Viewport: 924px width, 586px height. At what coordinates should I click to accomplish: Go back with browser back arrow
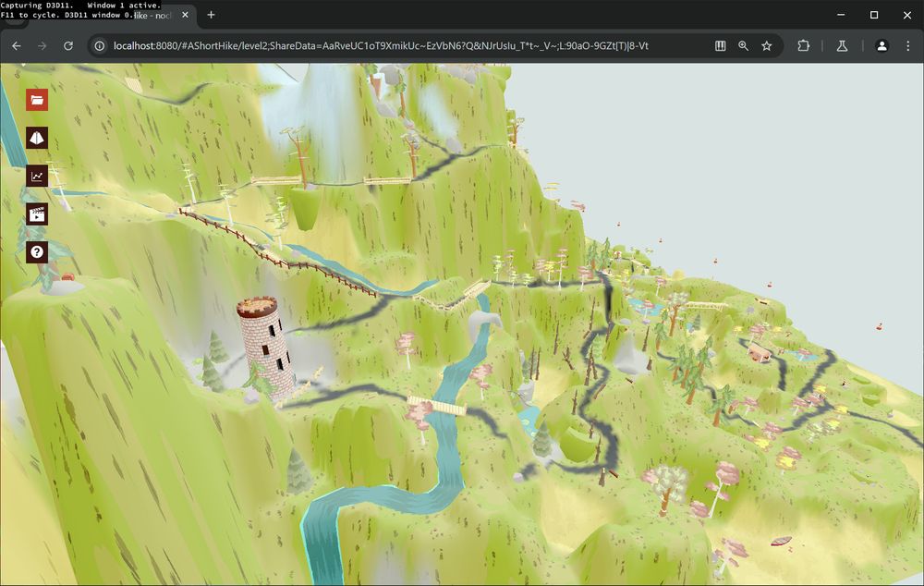(x=17, y=45)
